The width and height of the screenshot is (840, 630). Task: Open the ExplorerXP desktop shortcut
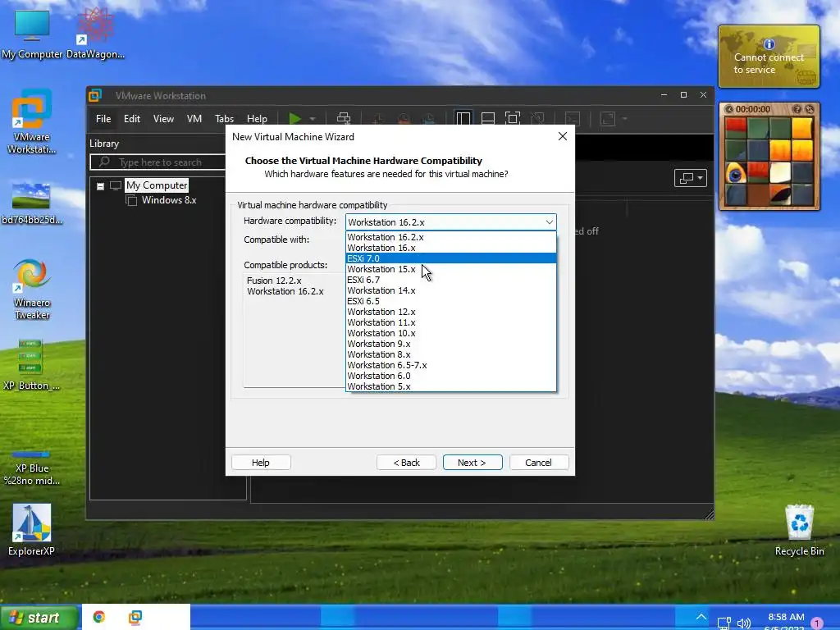click(x=32, y=530)
